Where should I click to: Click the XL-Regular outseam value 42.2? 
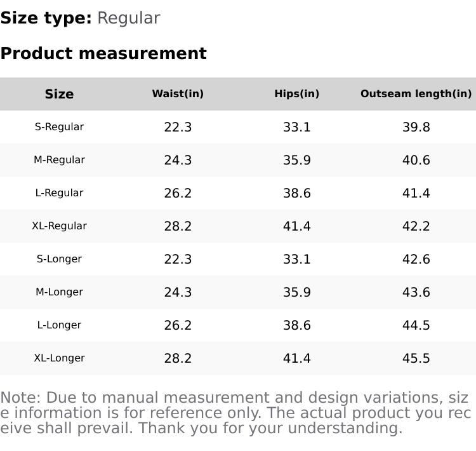416,226
